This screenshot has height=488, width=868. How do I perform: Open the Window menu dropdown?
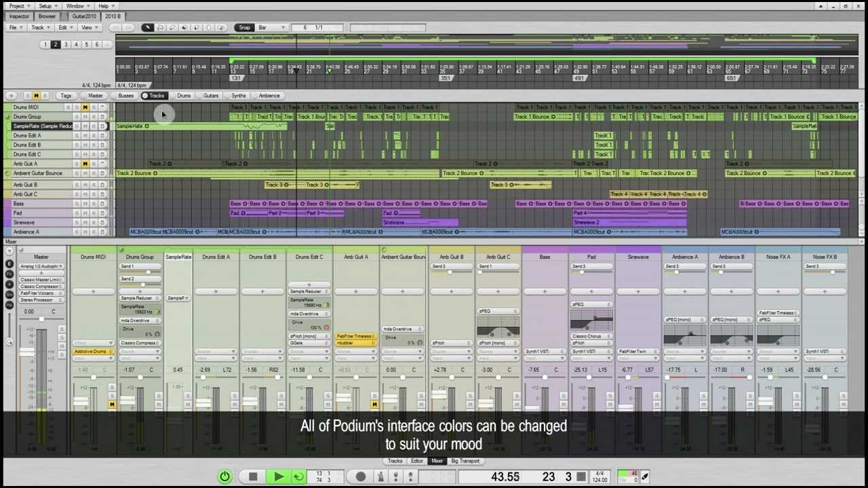[x=78, y=6]
